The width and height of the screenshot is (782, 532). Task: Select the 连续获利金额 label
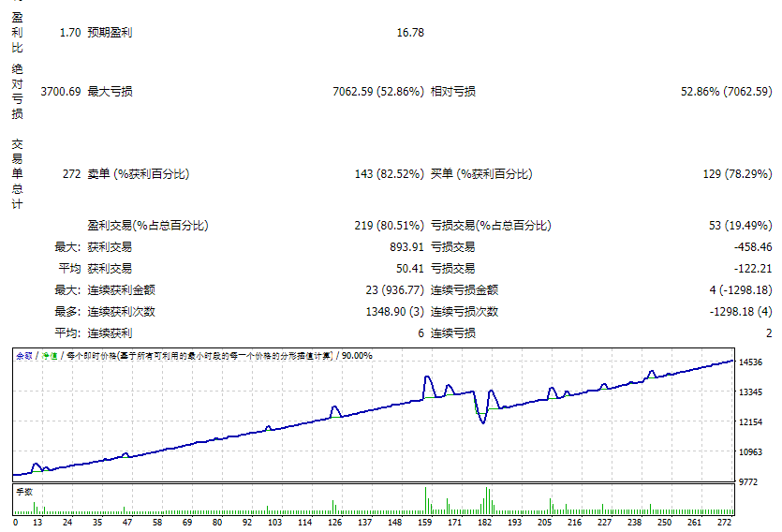pos(121,289)
